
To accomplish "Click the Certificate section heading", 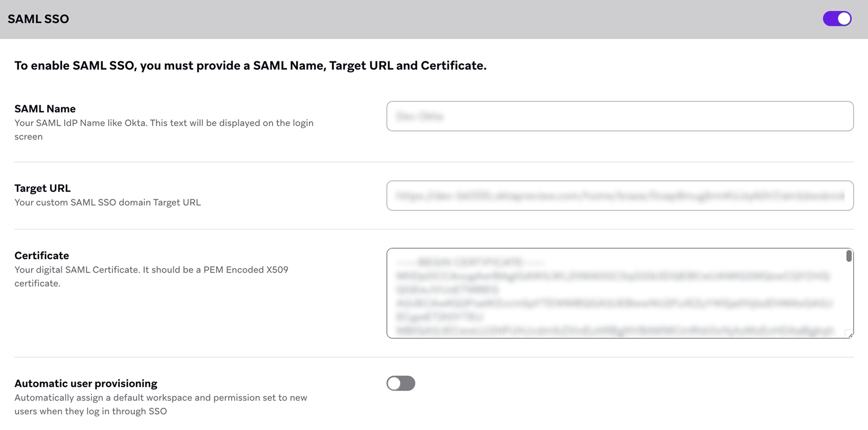I will (x=41, y=255).
